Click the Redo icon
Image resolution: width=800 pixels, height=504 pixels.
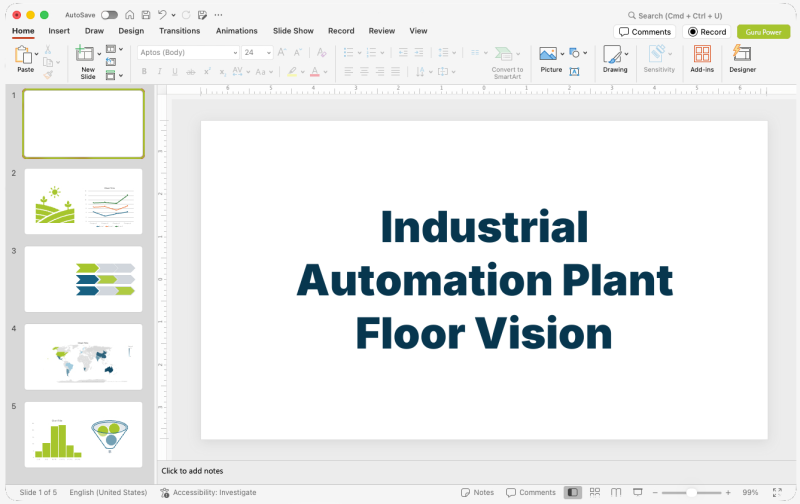click(x=186, y=15)
